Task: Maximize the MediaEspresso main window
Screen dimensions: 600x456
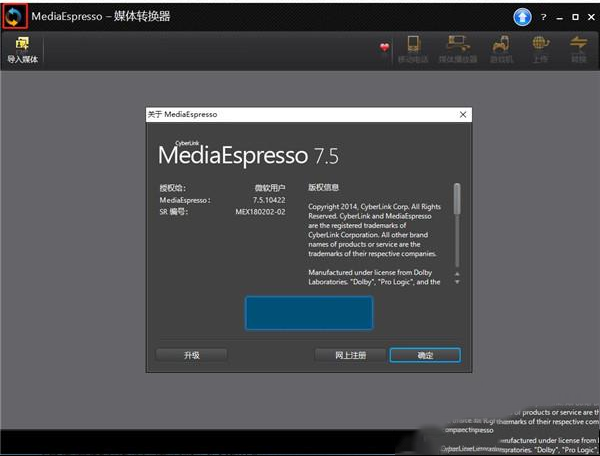Action: [575, 17]
